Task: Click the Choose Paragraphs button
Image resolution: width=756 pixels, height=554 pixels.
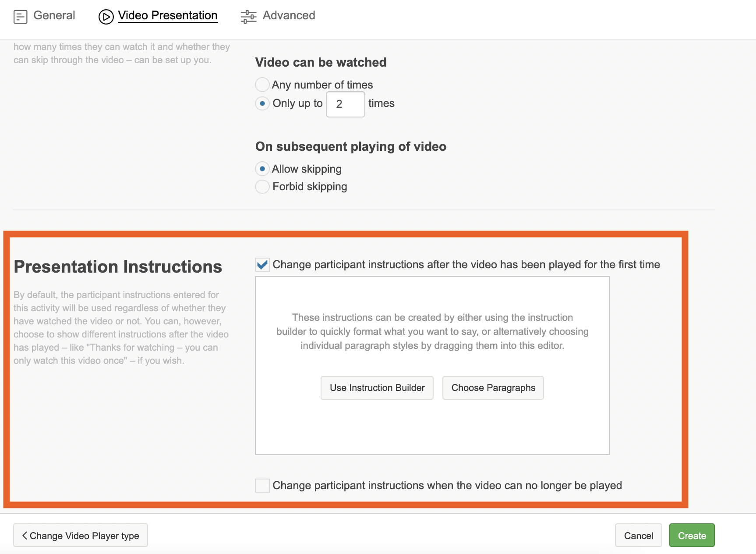Action: [493, 388]
